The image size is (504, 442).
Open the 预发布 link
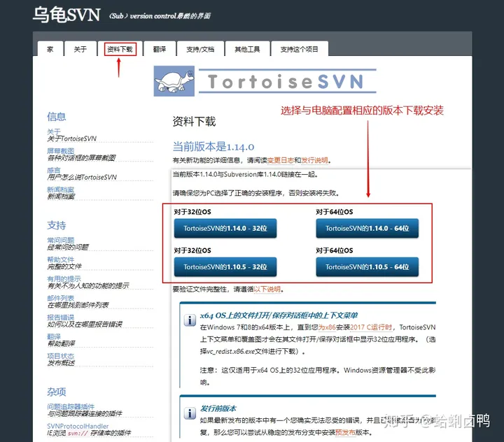click(x=345, y=432)
